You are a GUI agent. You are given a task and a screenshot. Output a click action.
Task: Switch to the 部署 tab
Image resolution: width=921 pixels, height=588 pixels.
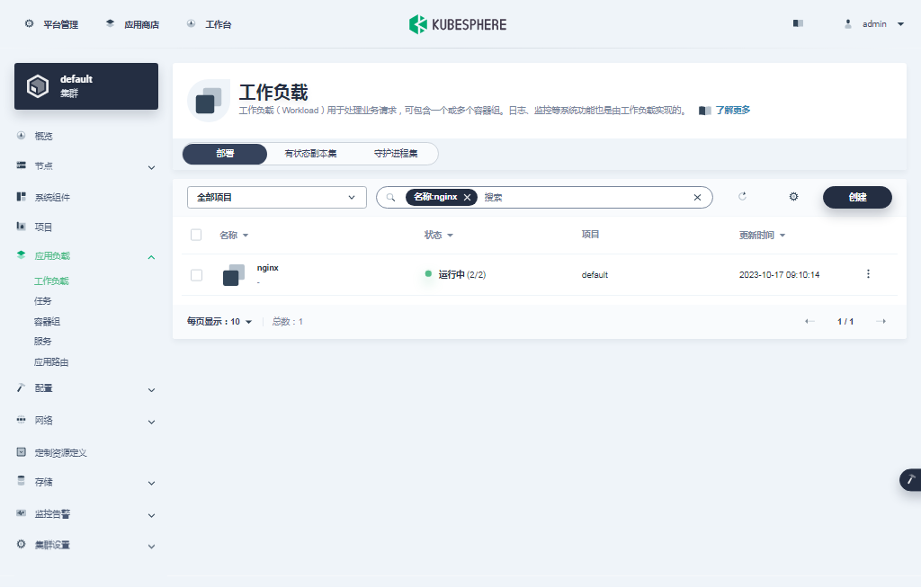[x=225, y=154]
